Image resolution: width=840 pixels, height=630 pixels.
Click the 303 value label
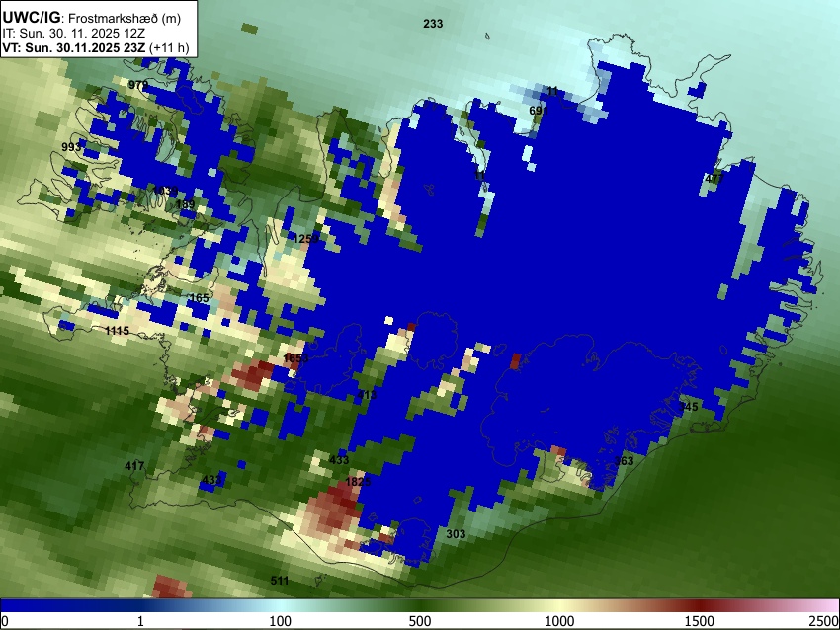(x=456, y=533)
